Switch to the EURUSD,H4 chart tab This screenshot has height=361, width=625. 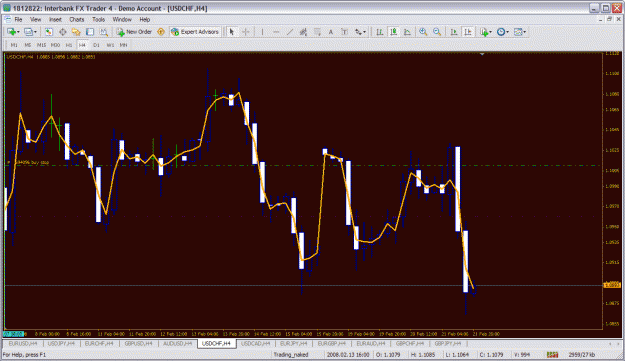pos(23,343)
